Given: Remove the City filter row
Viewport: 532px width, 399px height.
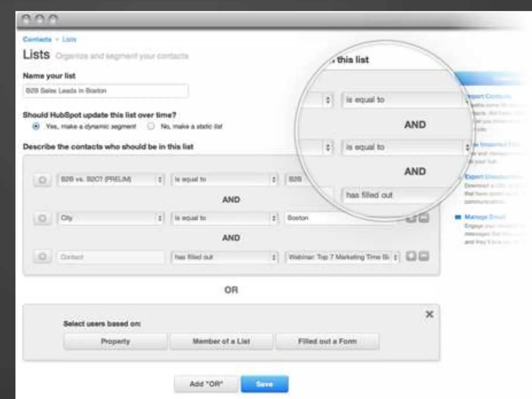Looking at the screenshot, I should (x=424, y=218).
